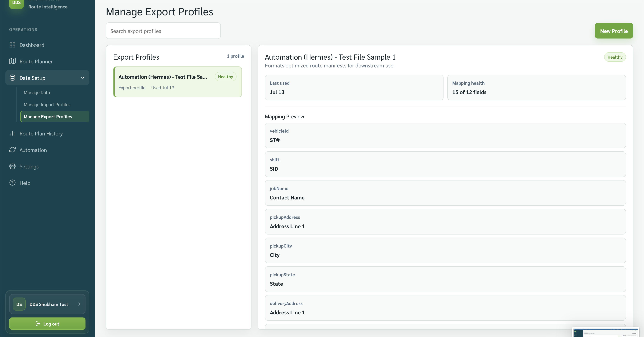Click the Route Intelligence subtitle
This screenshot has height=337, width=644.
point(48,7)
